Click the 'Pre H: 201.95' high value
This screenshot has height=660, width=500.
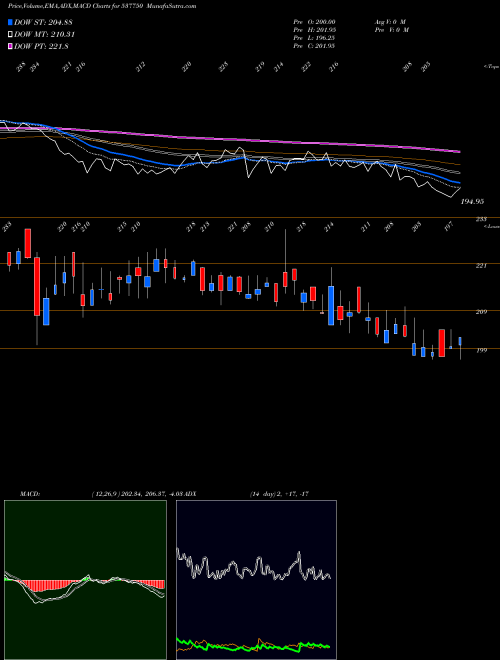pyautogui.click(x=314, y=30)
